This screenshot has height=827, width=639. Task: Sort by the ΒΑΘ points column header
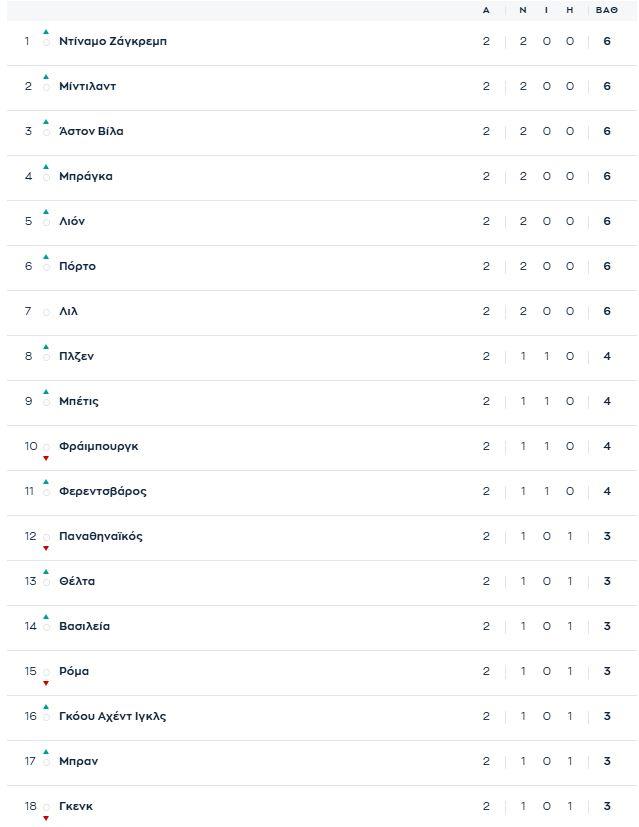pos(606,10)
